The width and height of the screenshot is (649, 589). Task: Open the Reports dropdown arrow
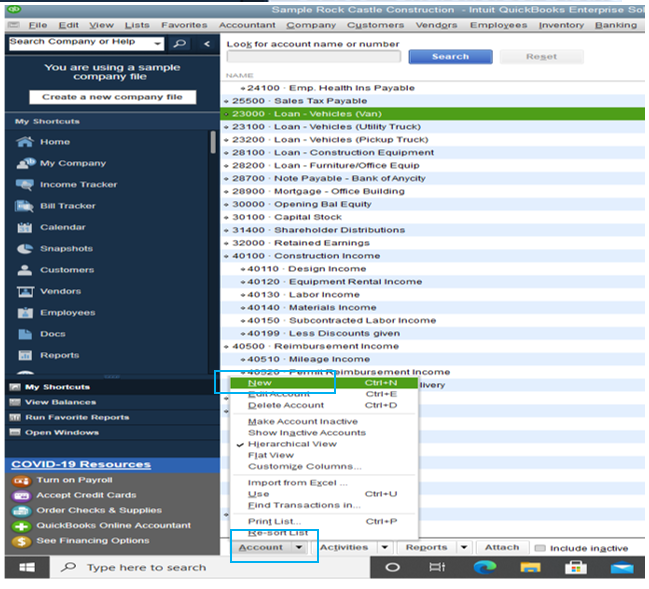coord(464,548)
